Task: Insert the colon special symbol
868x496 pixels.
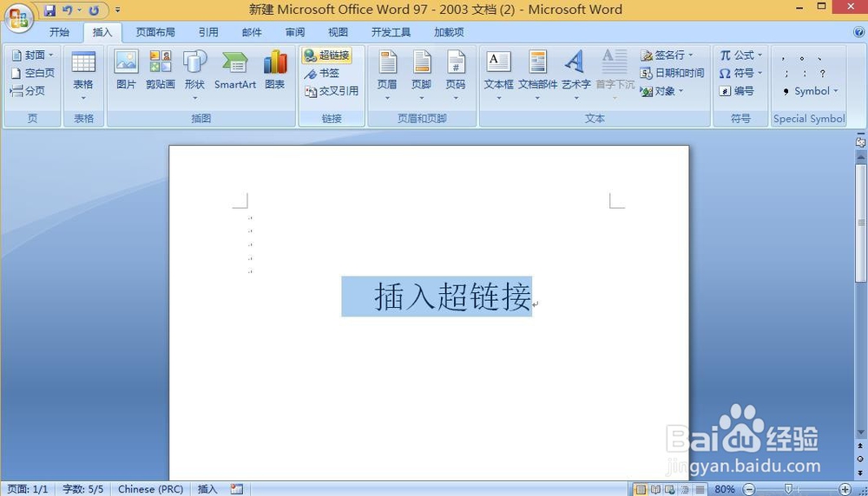Action: coord(805,74)
